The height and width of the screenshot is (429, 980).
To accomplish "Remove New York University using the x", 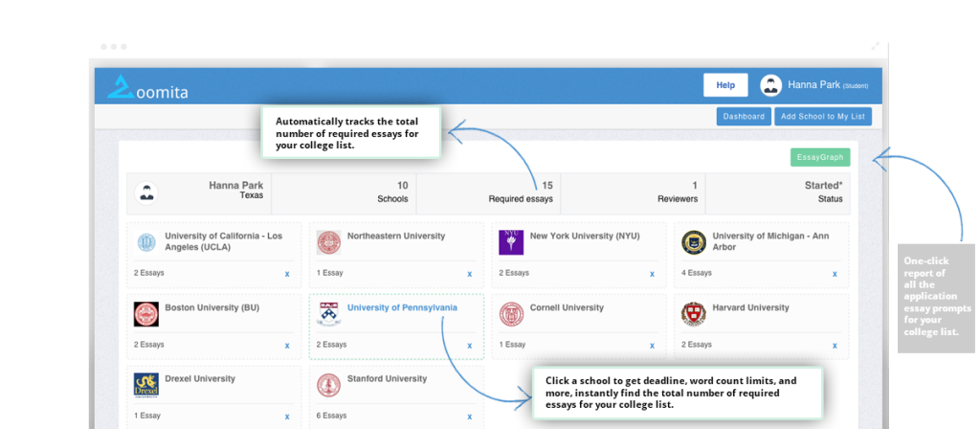I will click(x=652, y=274).
